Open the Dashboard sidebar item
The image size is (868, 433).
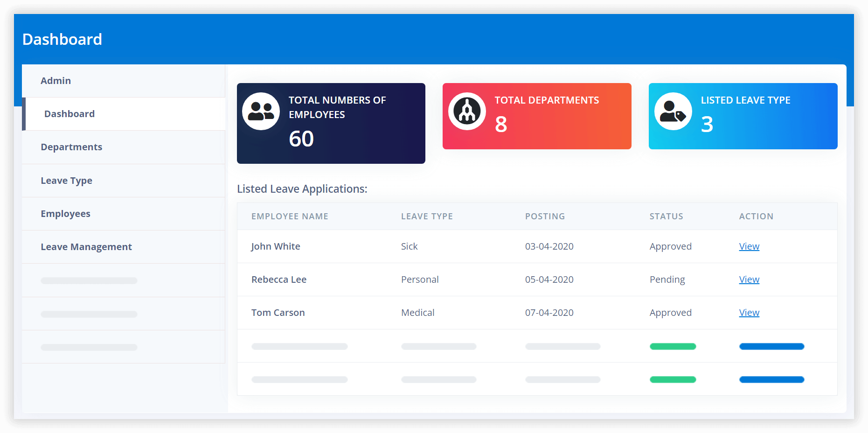tap(124, 114)
